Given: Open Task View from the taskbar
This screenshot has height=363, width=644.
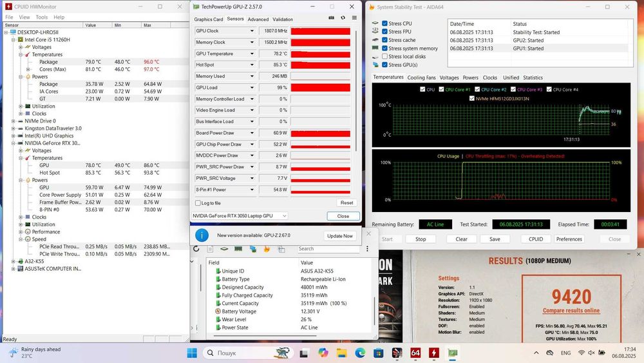Looking at the screenshot, I should [x=304, y=353].
